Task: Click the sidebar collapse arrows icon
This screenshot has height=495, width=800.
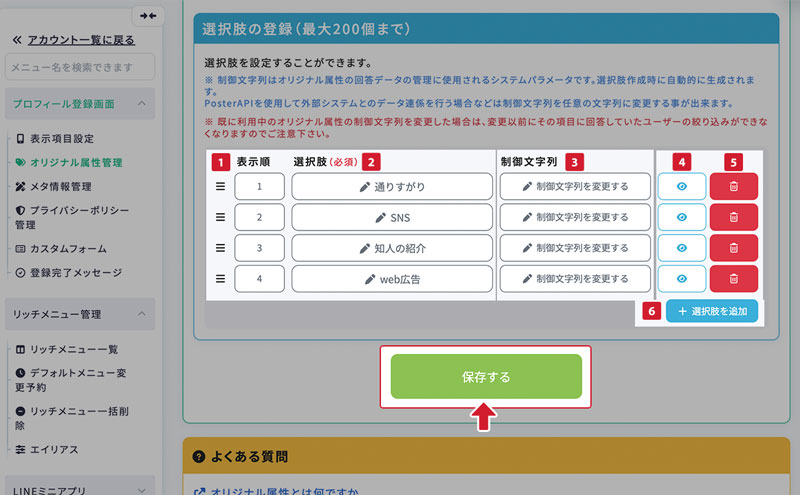Action: click(x=148, y=15)
